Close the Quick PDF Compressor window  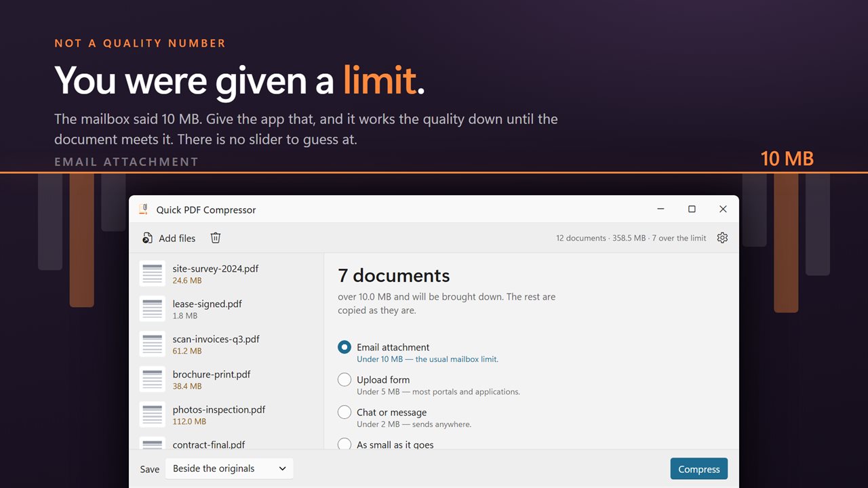pos(723,209)
